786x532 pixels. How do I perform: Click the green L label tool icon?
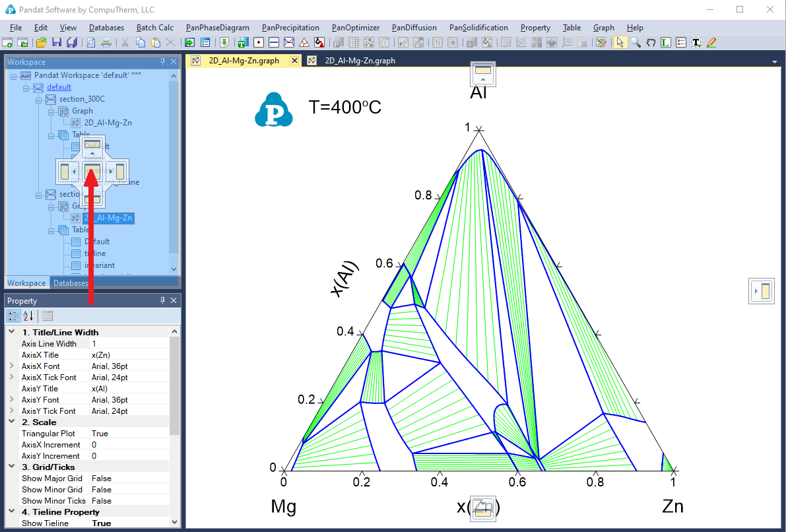(666, 42)
